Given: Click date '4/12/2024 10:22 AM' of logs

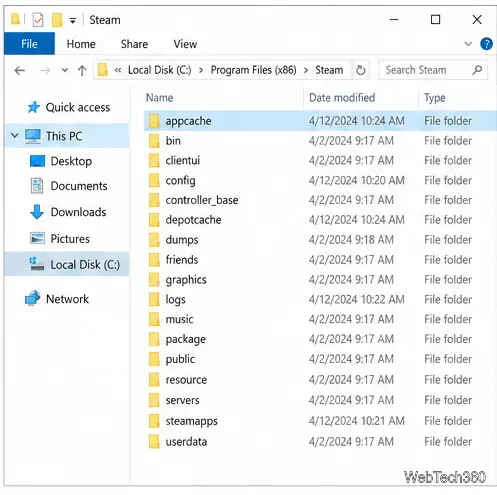Looking at the screenshot, I should tap(357, 299).
